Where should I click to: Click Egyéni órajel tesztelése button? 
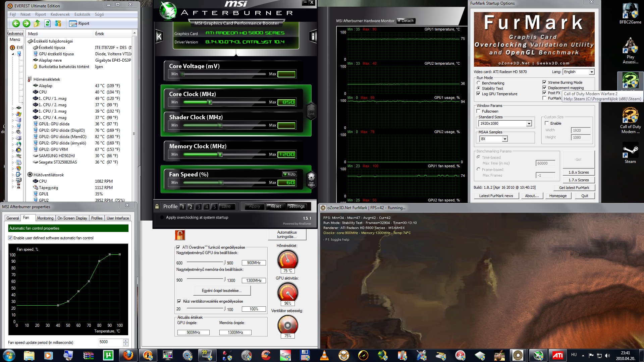pyautogui.click(x=222, y=291)
